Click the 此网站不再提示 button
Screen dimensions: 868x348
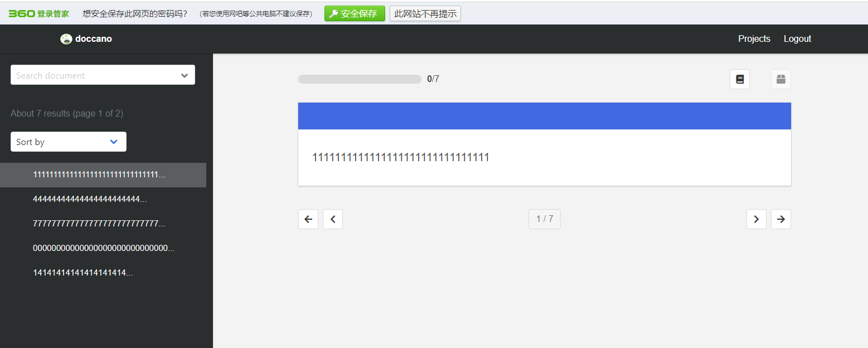425,13
